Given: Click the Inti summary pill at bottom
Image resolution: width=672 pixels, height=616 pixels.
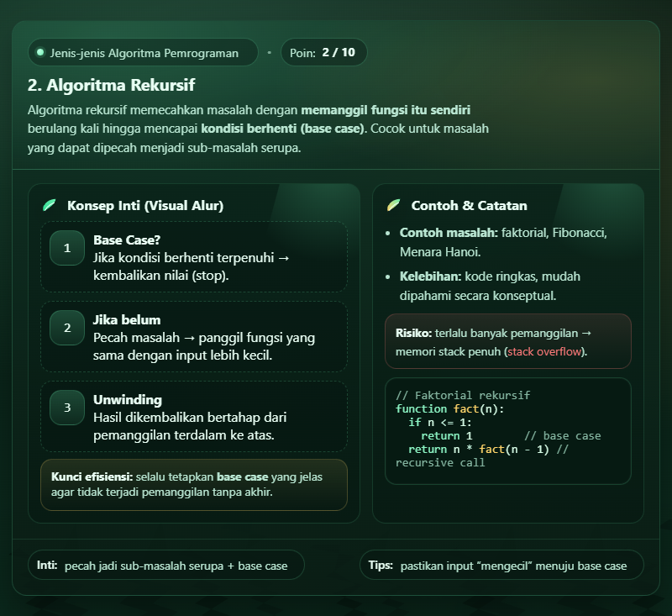Looking at the screenshot, I should pos(166,566).
